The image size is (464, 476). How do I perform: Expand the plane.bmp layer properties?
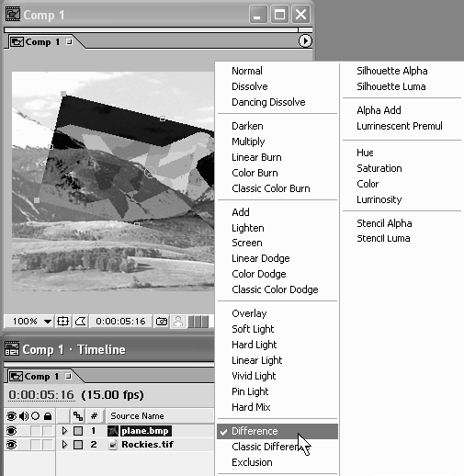[64, 431]
